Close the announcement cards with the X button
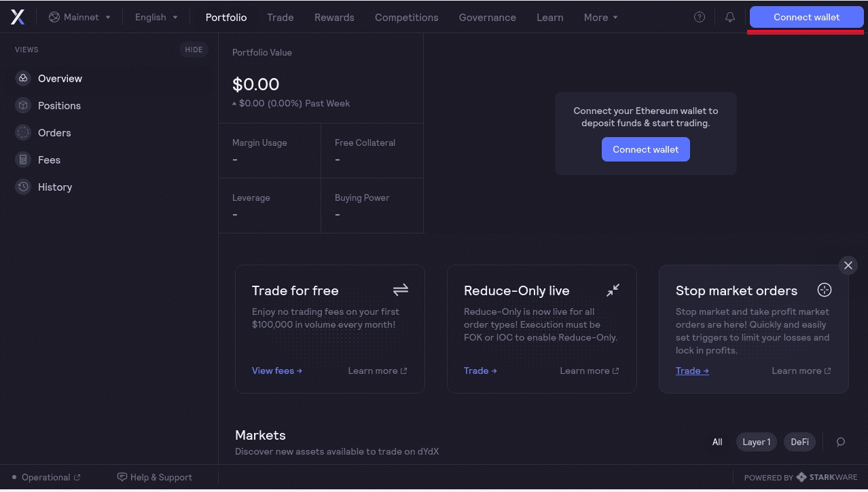868x492 pixels. [x=848, y=265]
